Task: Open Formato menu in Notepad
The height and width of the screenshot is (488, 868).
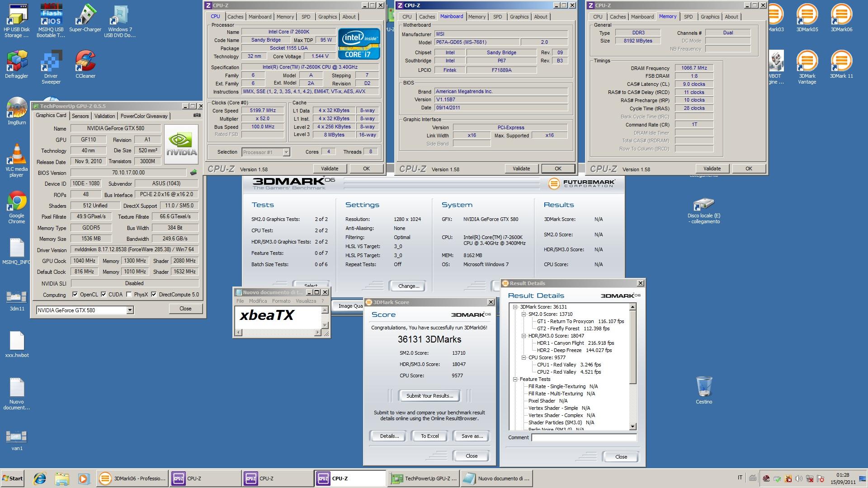Action: [281, 301]
